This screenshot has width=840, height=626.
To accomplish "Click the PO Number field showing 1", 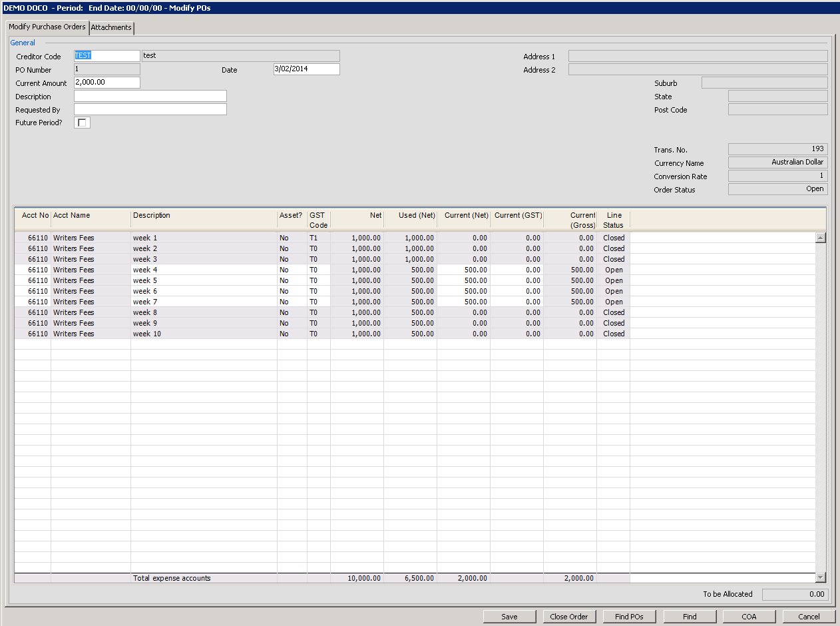I will 107,69.
